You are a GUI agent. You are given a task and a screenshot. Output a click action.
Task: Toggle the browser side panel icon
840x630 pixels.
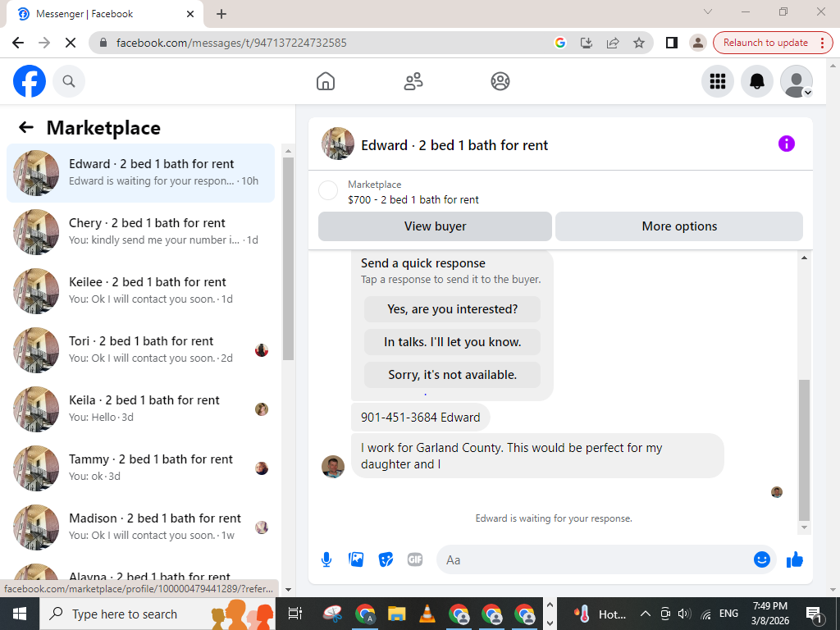click(671, 43)
